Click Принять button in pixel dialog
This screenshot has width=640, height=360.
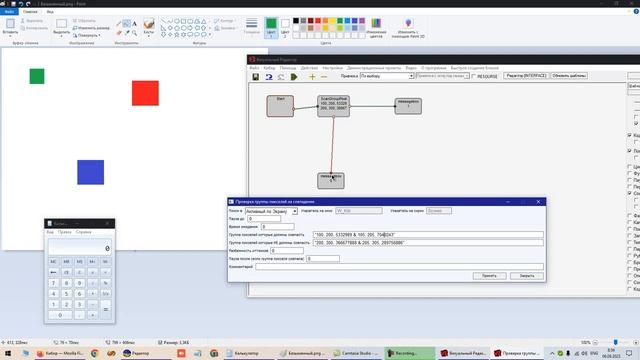tap(489, 276)
